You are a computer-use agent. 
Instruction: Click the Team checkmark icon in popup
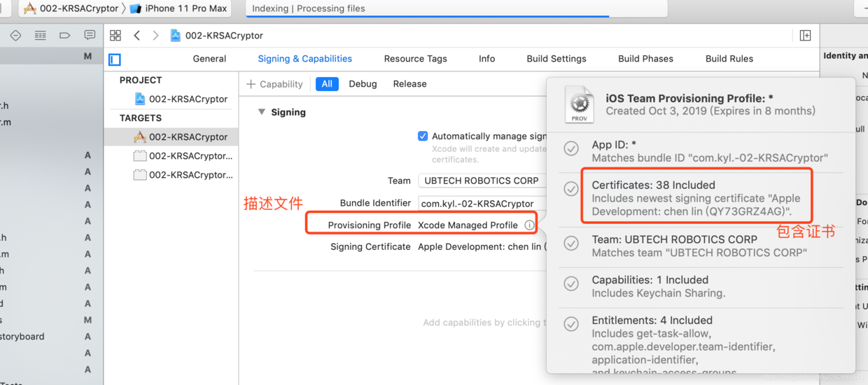[x=572, y=243]
